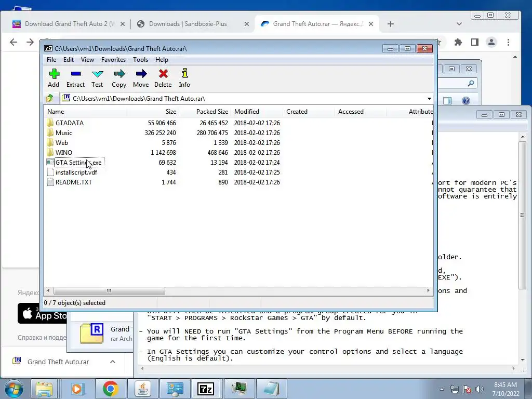The image size is (532, 399).
Task: Open Chrome tab search chevron
Action: point(459,24)
